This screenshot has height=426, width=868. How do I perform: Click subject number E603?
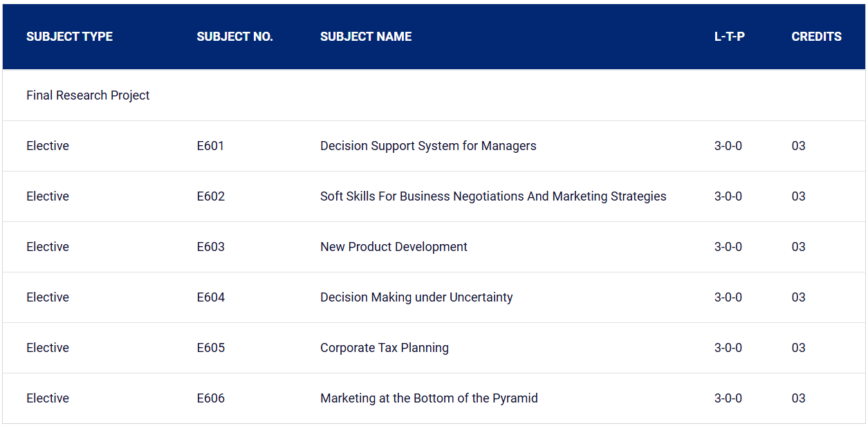[210, 247]
